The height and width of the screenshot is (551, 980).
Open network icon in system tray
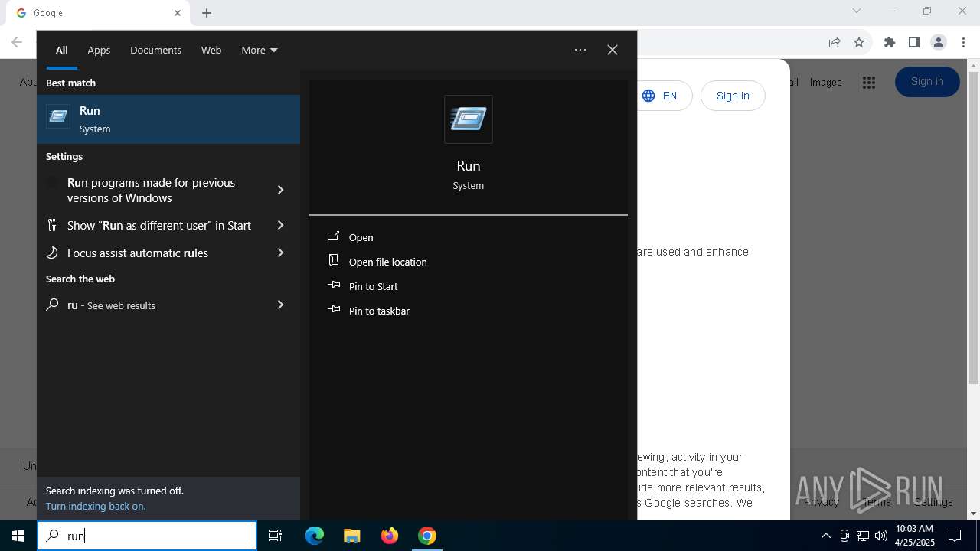[863, 536]
